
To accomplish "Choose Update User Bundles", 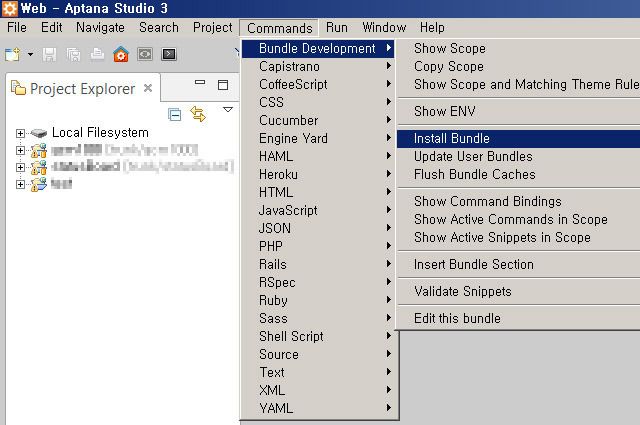I will point(519,156).
